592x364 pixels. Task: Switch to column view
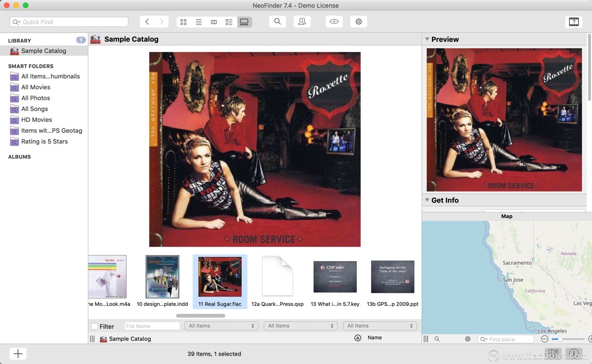[214, 22]
